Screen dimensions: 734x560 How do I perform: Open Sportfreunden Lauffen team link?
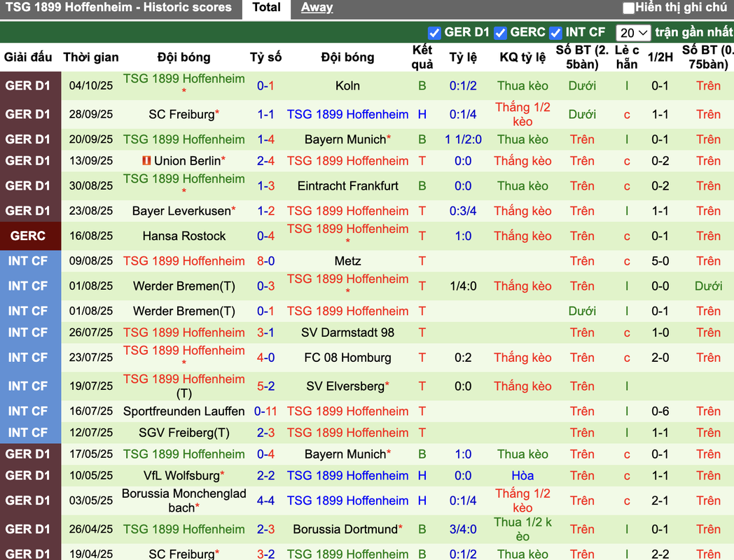click(x=184, y=411)
